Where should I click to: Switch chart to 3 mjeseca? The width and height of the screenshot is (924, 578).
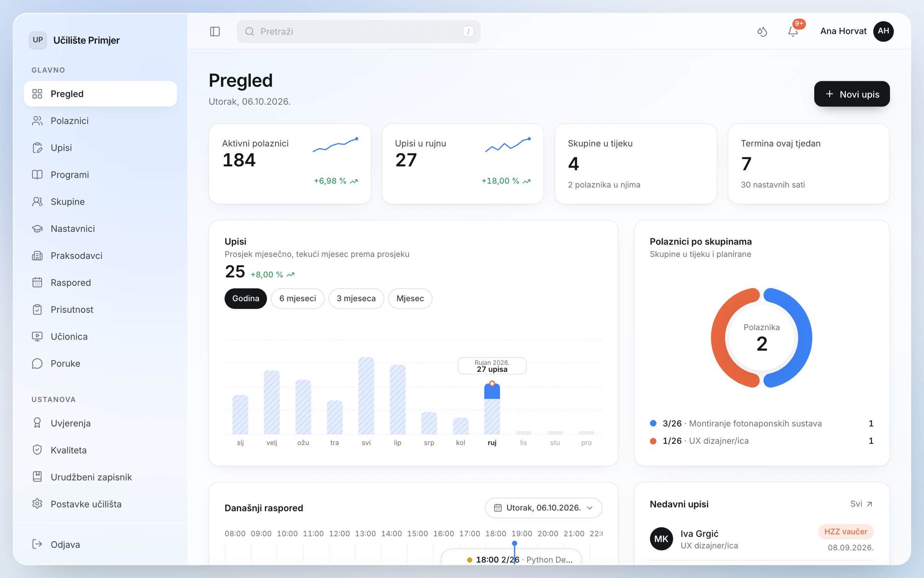(x=356, y=299)
